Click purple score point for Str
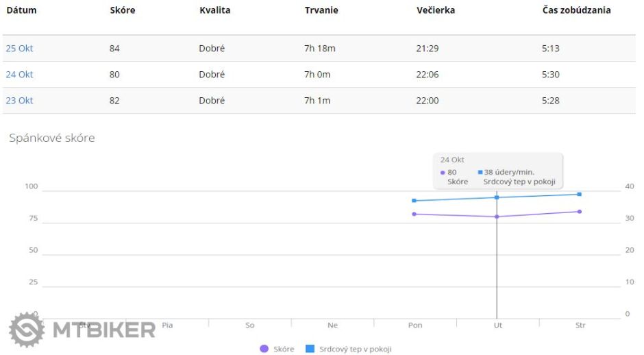Image resolution: width=644 pixels, height=355 pixels. click(580, 212)
